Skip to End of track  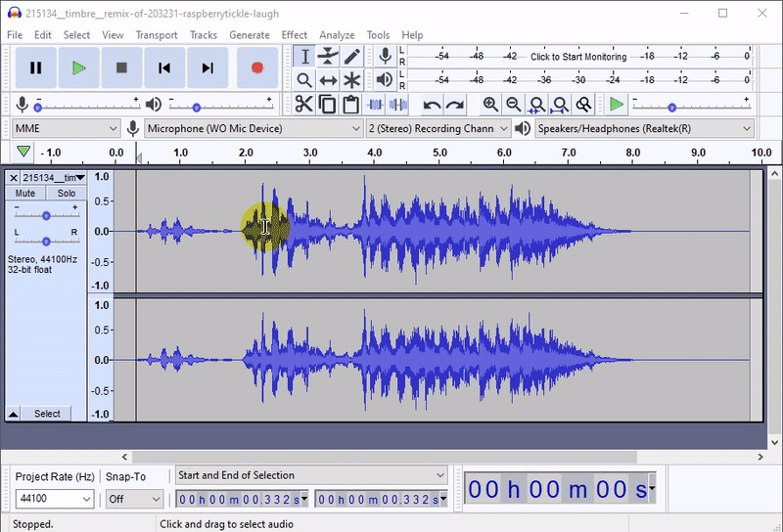(207, 67)
